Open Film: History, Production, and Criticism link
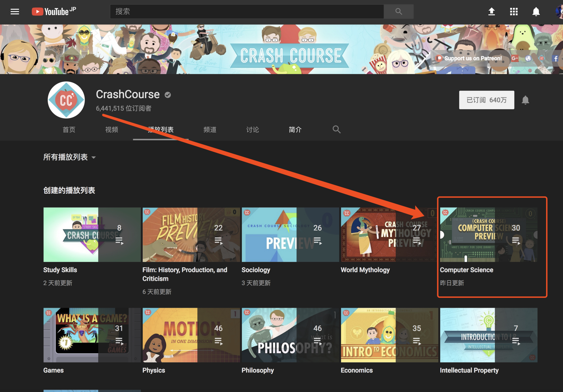The image size is (563, 392). 185,274
